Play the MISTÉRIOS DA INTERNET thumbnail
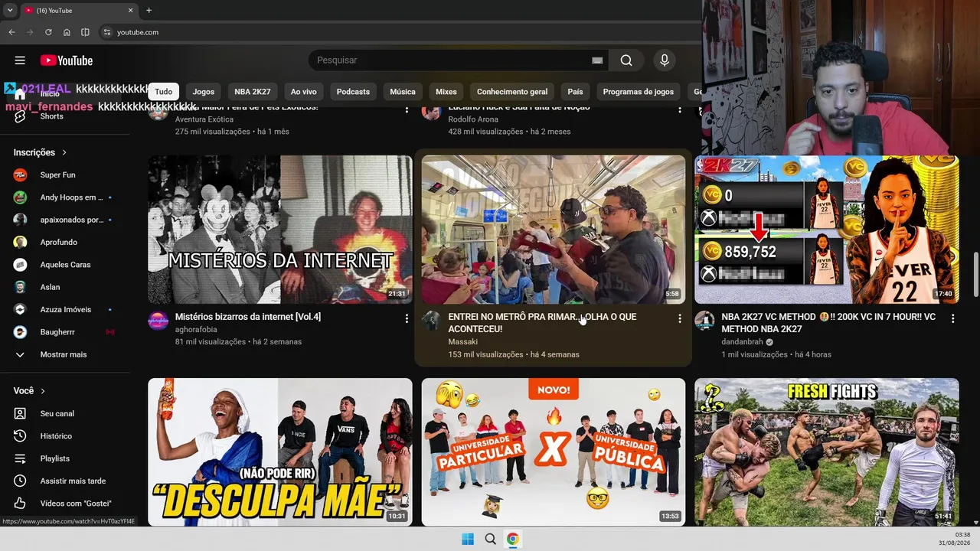Viewport: 980px width, 551px height. (280, 230)
